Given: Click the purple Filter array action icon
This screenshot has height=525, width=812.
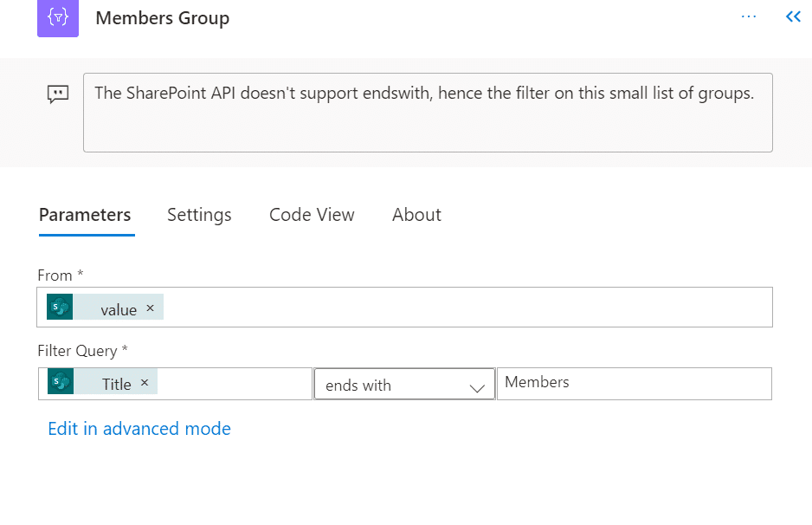Looking at the screenshot, I should coord(58,18).
